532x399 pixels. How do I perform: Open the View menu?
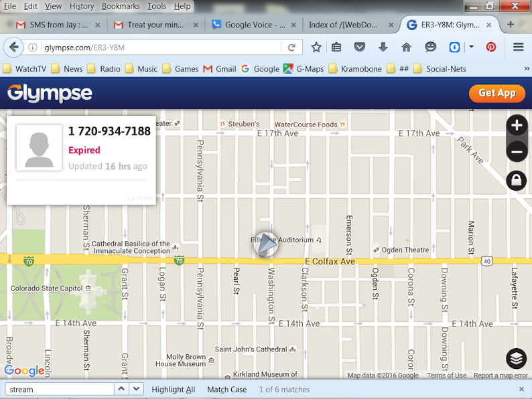click(x=54, y=6)
